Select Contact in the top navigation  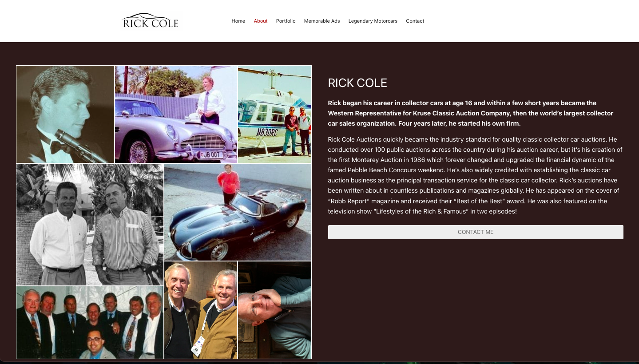(x=415, y=21)
